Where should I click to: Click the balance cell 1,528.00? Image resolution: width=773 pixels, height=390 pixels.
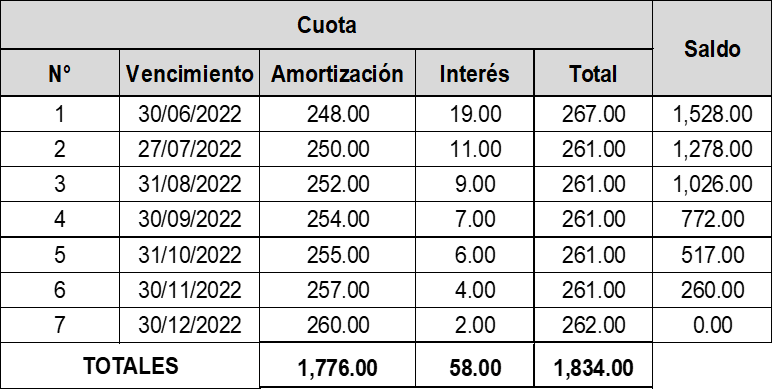coord(712,114)
